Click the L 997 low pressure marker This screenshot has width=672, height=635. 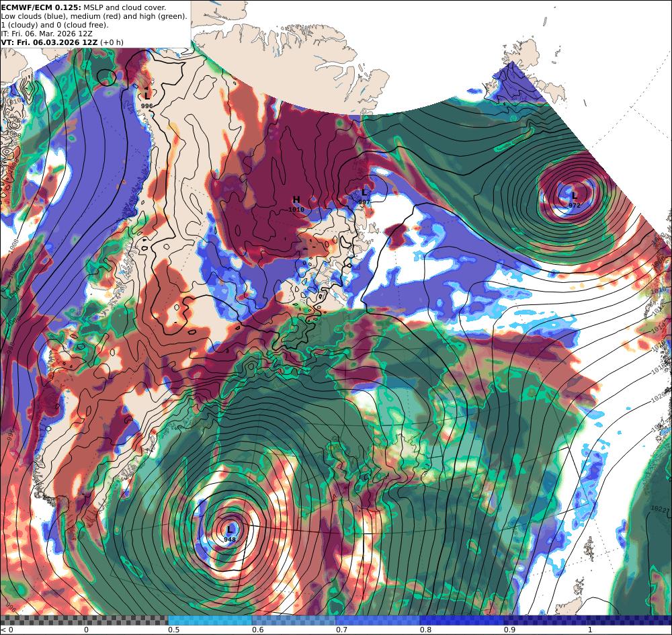364,197
